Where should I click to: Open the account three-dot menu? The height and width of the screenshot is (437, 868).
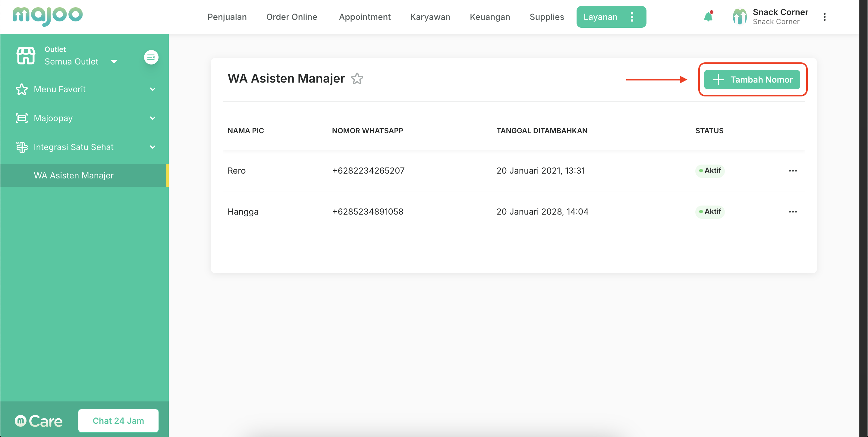pyautogui.click(x=824, y=17)
